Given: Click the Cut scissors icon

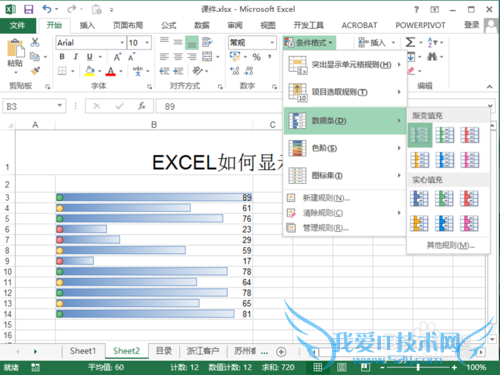Looking at the screenshot, I should coord(35,42).
